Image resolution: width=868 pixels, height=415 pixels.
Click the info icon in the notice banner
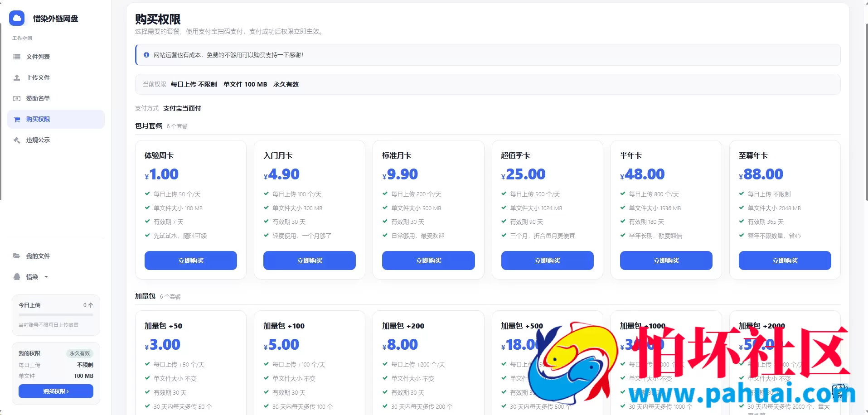tap(146, 55)
